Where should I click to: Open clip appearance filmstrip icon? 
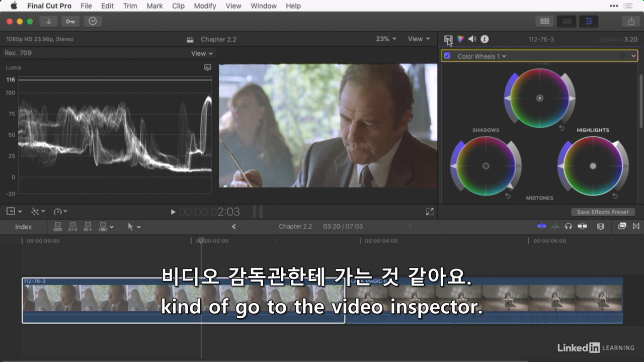[x=600, y=226]
